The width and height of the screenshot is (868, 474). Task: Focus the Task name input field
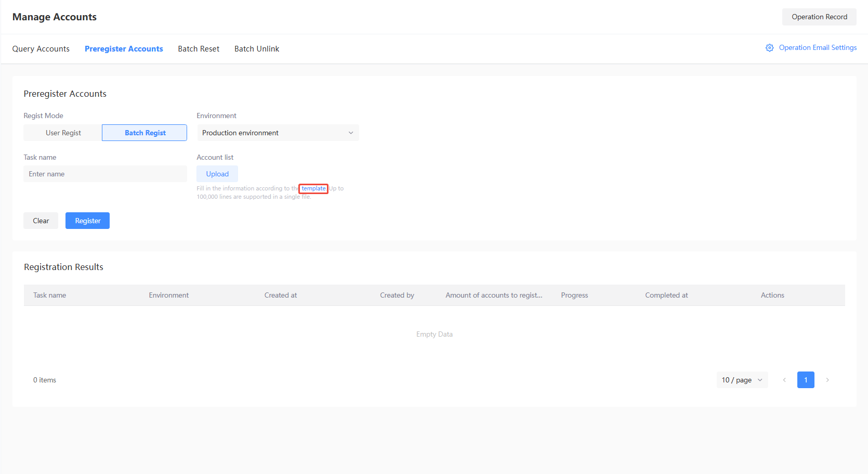[105, 174]
